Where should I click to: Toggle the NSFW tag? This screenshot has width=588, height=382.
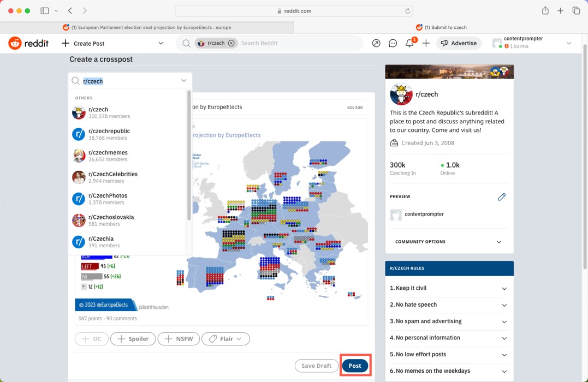click(179, 339)
